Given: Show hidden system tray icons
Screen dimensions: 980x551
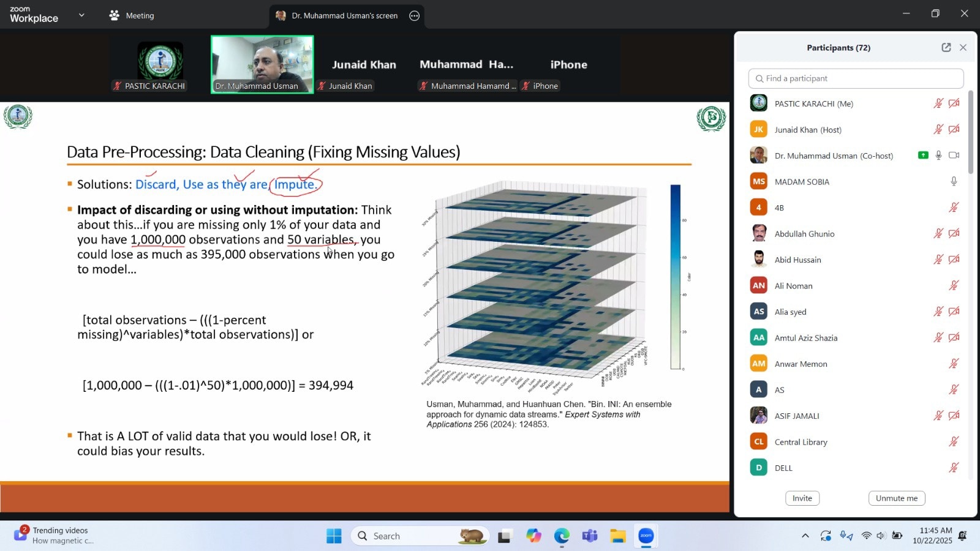Looking at the screenshot, I should point(805,536).
